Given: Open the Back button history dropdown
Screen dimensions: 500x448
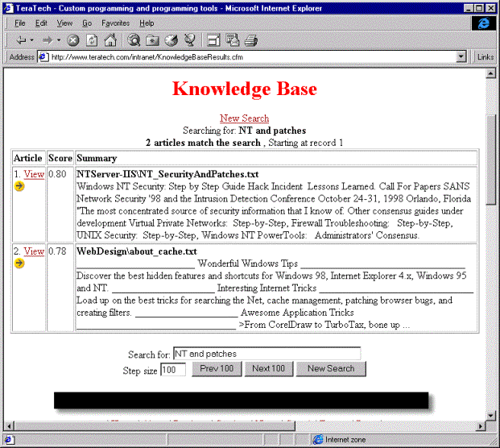Looking at the screenshot, I should pyautogui.click(x=31, y=40).
